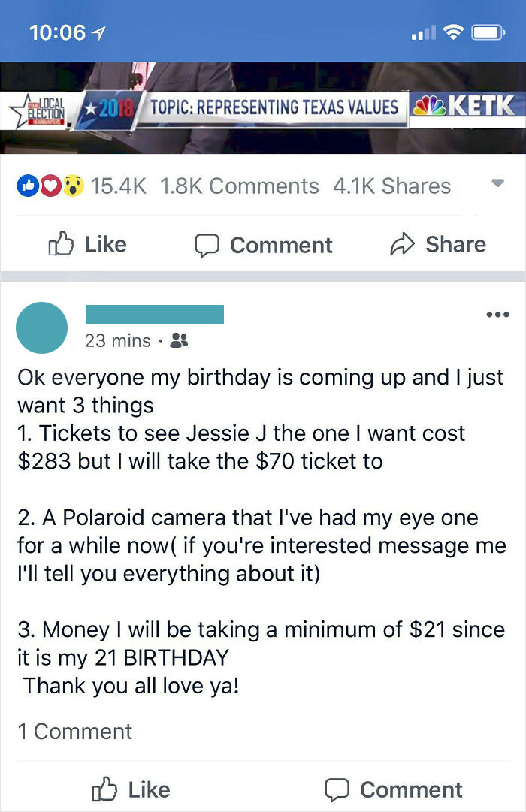526x812 pixels.
Task: Click the 1 Comment link on the post
Action: (x=74, y=730)
